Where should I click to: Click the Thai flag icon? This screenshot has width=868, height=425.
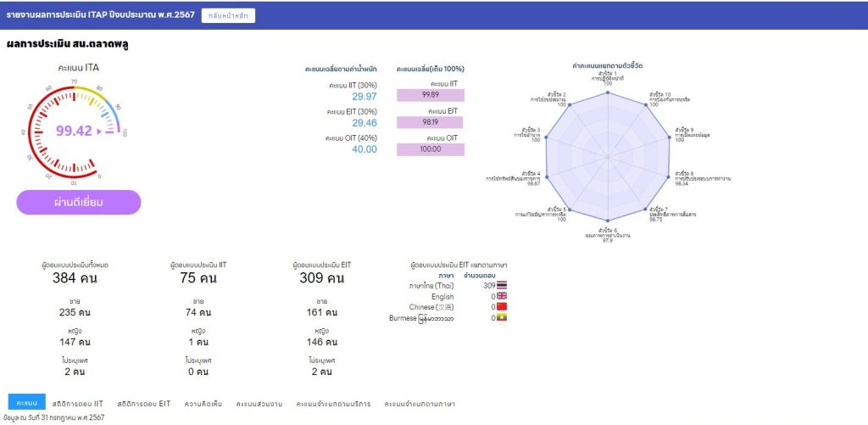click(502, 286)
